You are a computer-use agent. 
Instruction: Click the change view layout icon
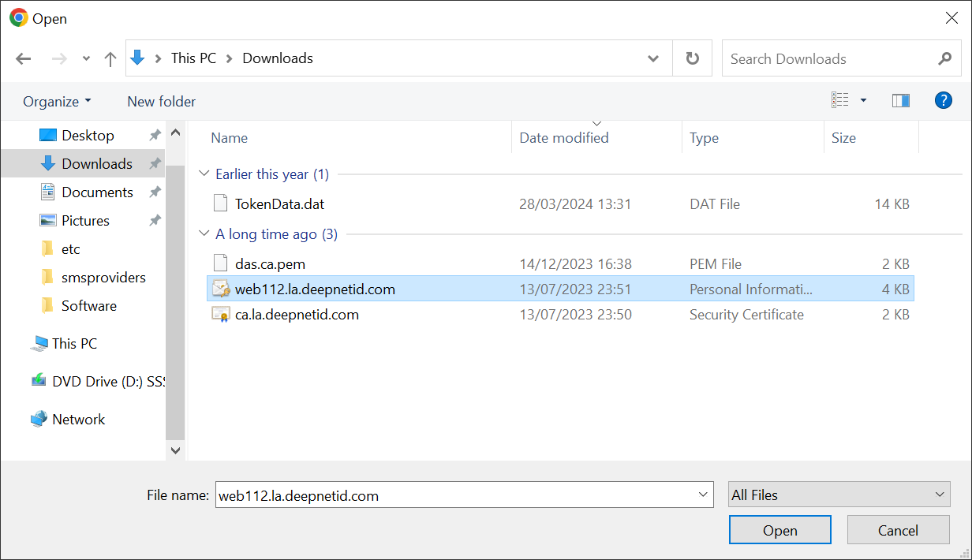click(x=840, y=100)
